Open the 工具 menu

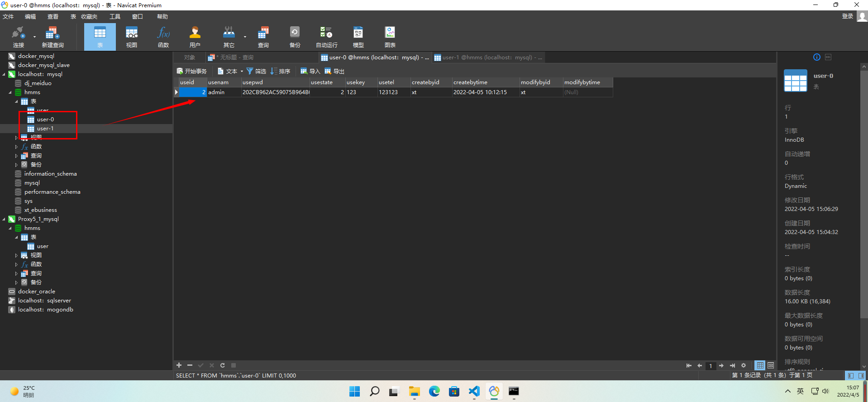click(x=115, y=16)
